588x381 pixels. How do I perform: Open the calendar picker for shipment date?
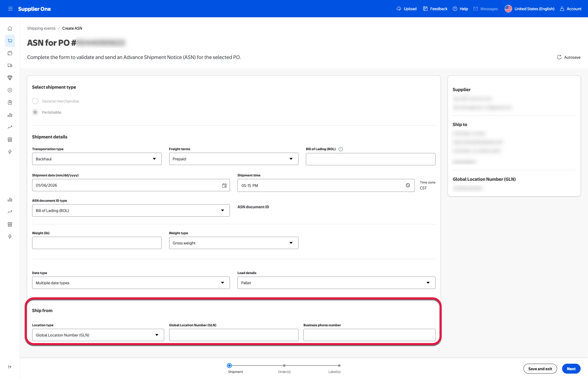(x=224, y=185)
